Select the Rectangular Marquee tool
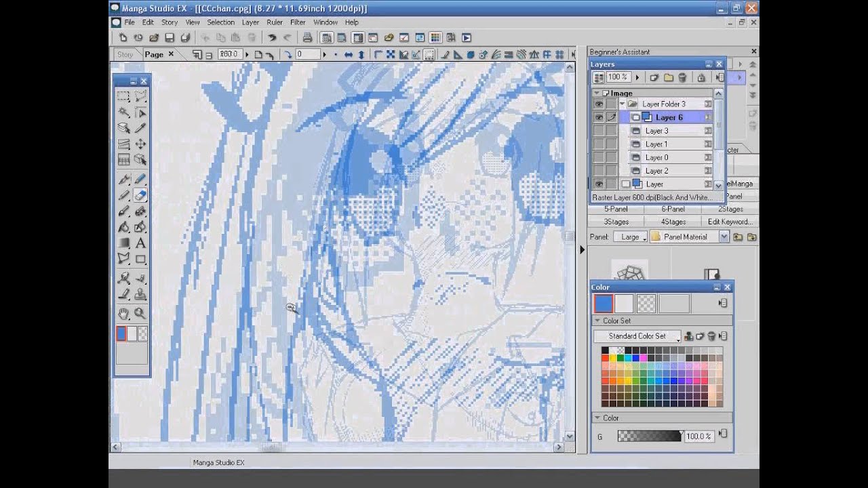This screenshot has width=868, height=488. click(x=123, y=96)
